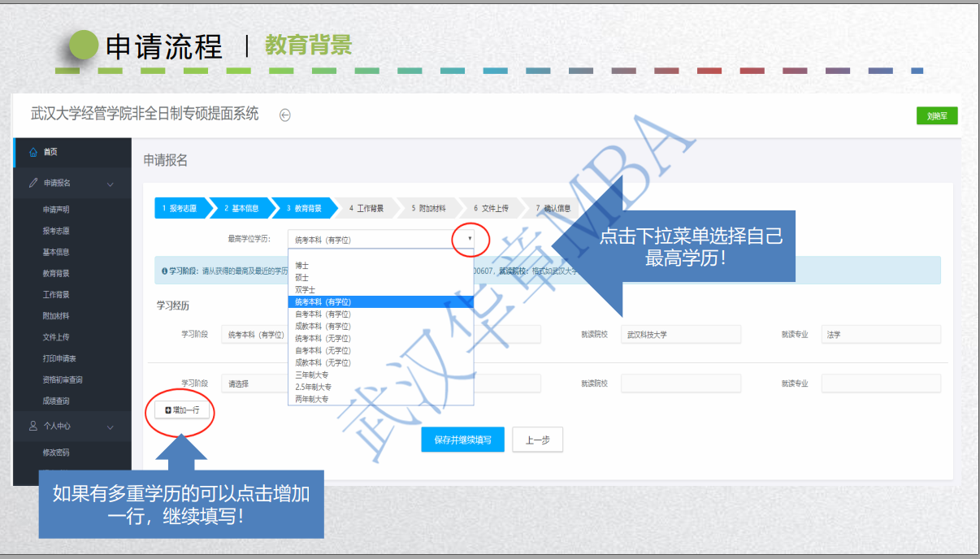This screenshot has height=559, width=980.
Task: Open 打印申请表 in the sidebar
Action: [59, 358]
